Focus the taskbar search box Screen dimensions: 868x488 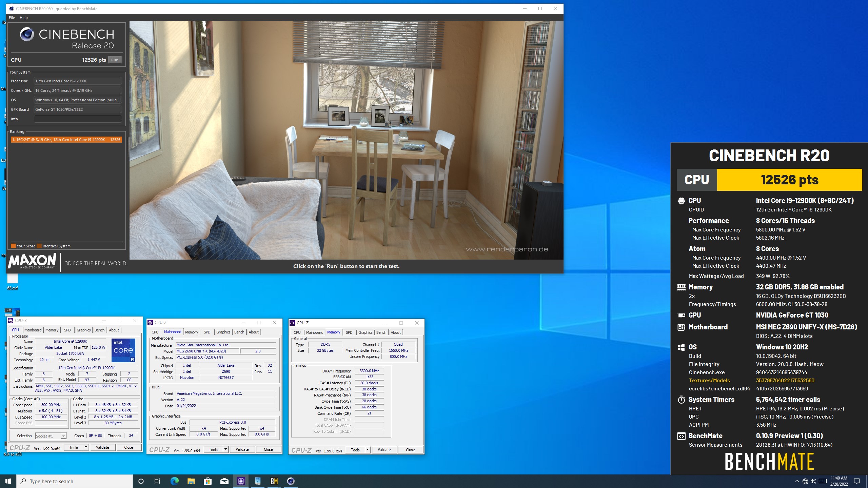75,481
